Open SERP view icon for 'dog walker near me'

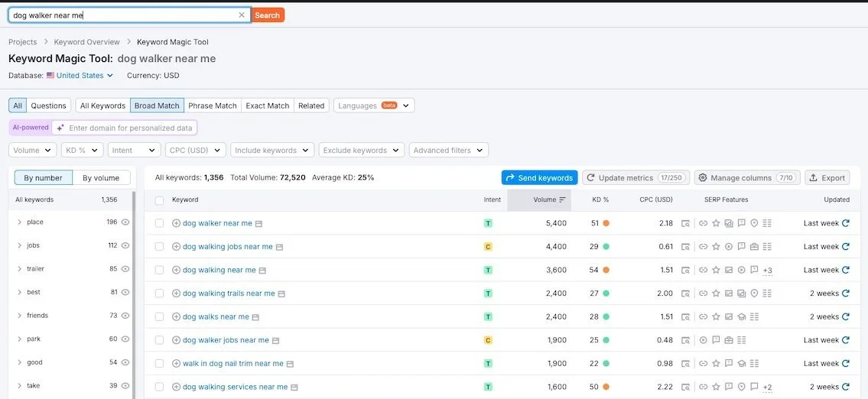tap(685, 223)
